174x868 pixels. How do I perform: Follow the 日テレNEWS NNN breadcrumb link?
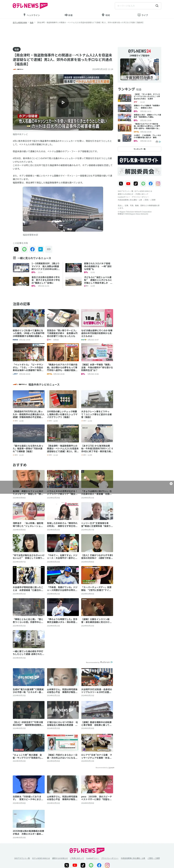(x=20, y=23)
